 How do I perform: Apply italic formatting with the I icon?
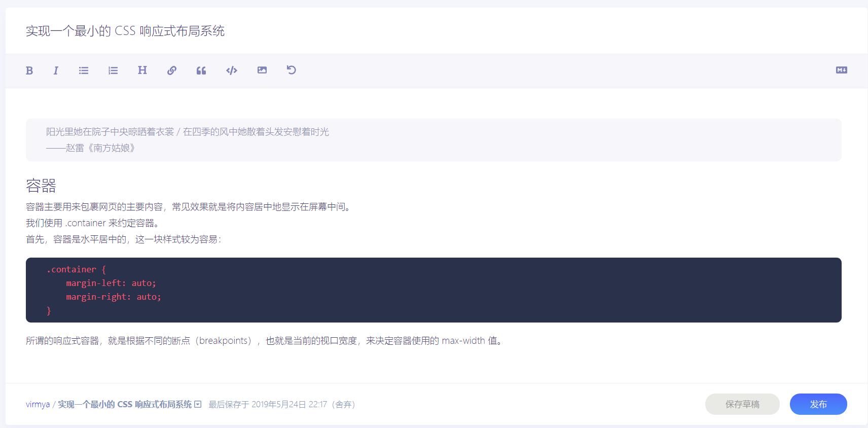coord(56,70)
